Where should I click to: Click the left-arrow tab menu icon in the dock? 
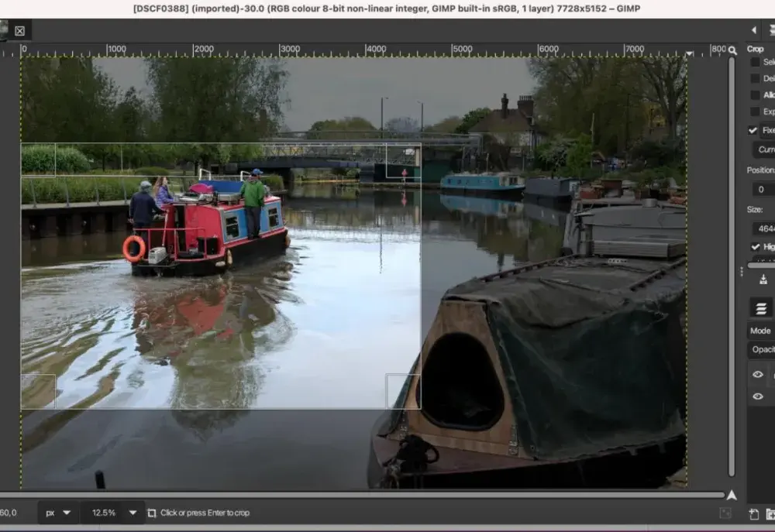coord(754,30)
